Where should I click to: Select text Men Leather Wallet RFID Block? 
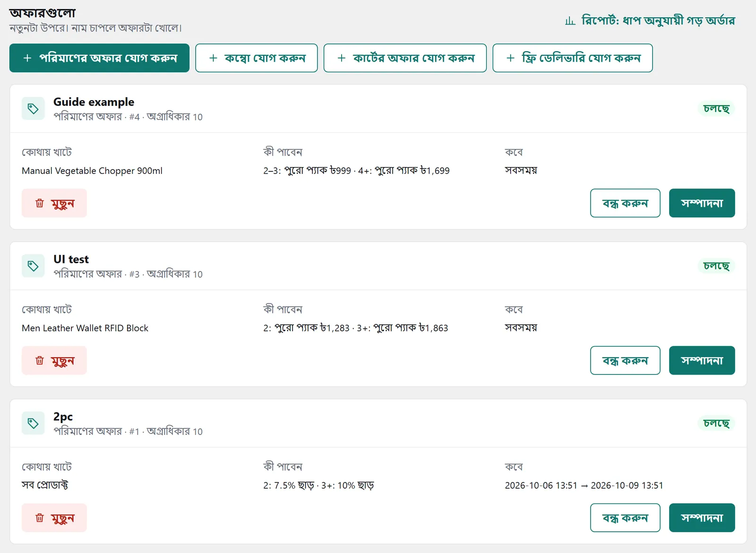pyautogui.click(x=85, y=328)
